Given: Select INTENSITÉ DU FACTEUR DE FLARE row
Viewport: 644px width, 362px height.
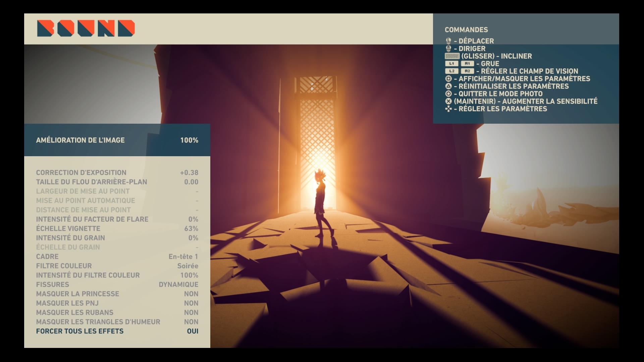Looking at the screenshot, I should (x=117, y=219).
